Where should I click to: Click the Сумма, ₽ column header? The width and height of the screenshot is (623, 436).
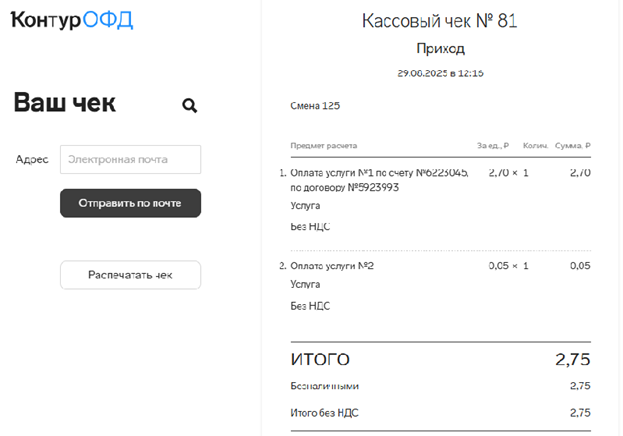(x=573, y=145)
